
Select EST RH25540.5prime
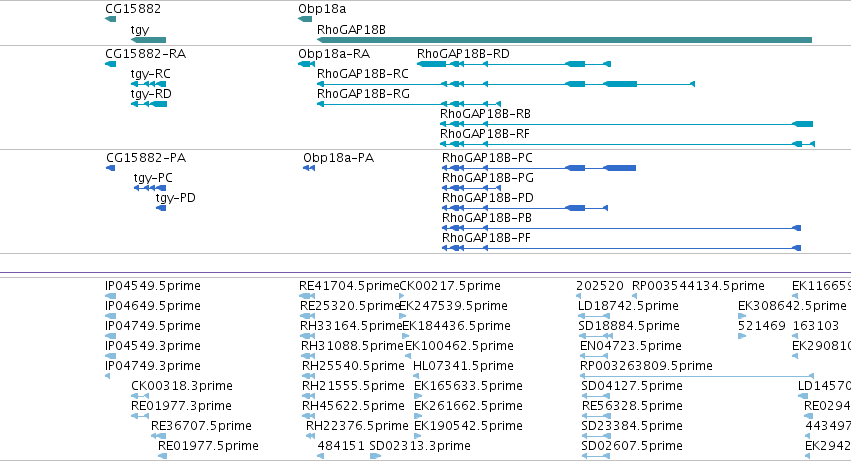tap(353, 367)
